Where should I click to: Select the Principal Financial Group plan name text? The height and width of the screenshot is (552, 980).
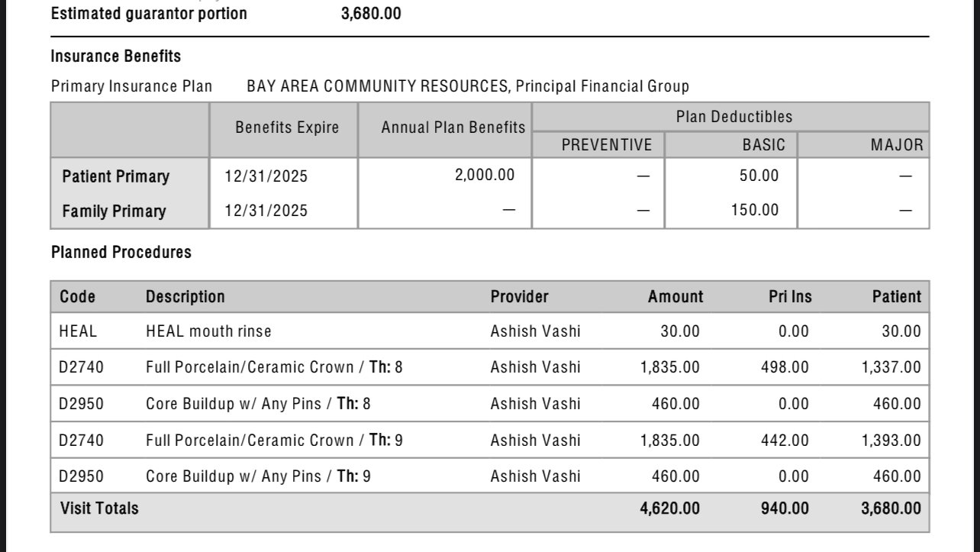coord(602,86)
